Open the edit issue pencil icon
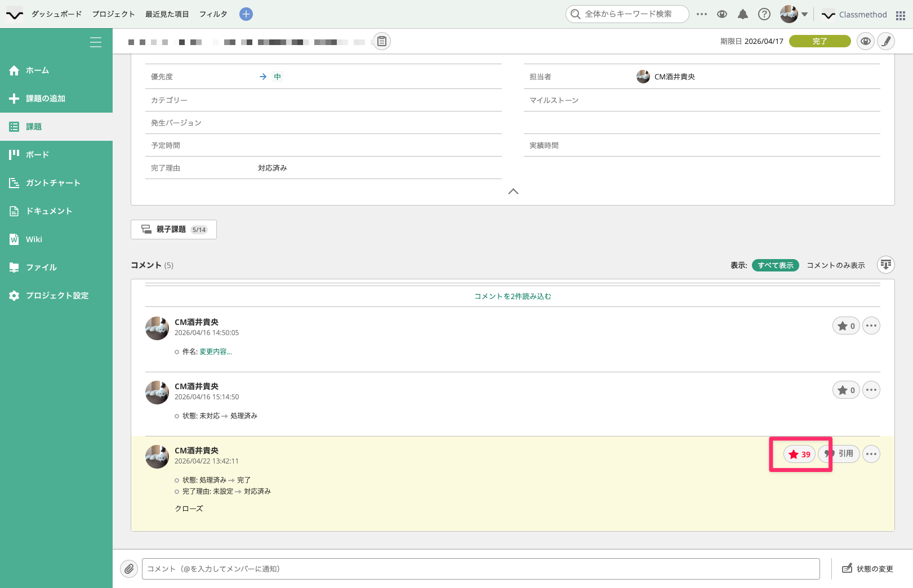The height and width of the screenshot is (588, 913). coord(886,41)
